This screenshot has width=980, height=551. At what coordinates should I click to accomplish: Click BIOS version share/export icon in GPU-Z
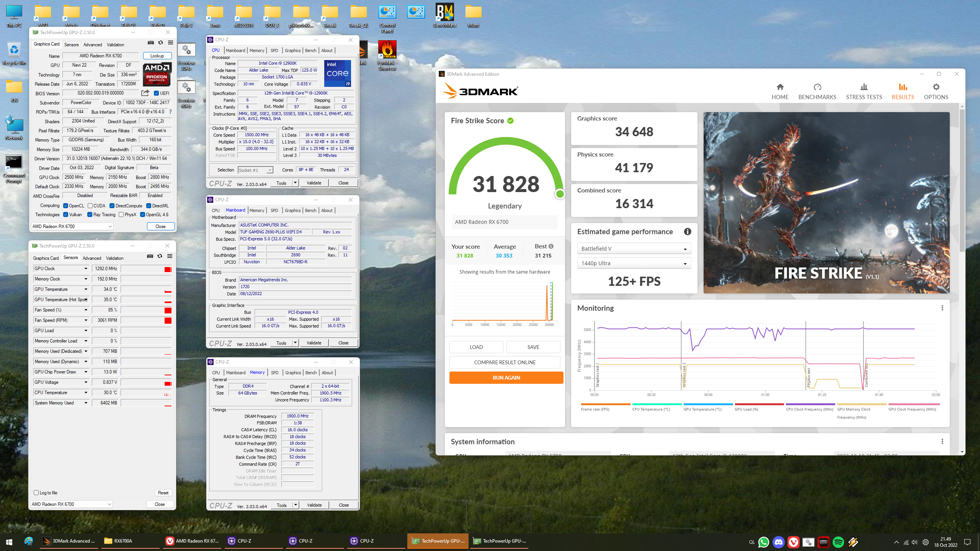tap(145, 93)
